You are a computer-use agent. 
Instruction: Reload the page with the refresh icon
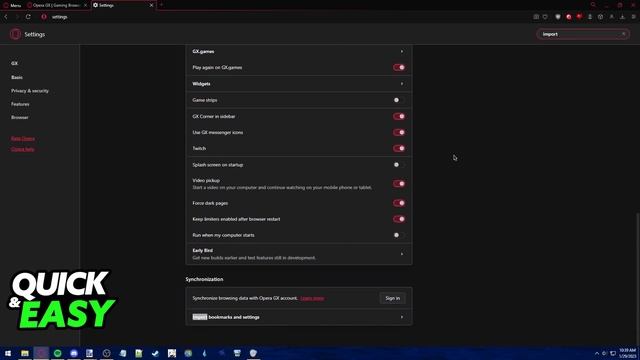coord(28,17)
